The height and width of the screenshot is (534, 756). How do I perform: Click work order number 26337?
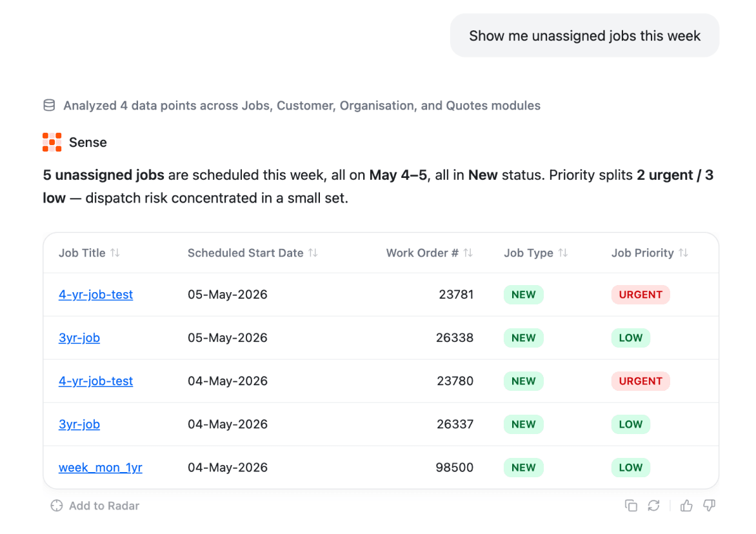pos(455,424)
